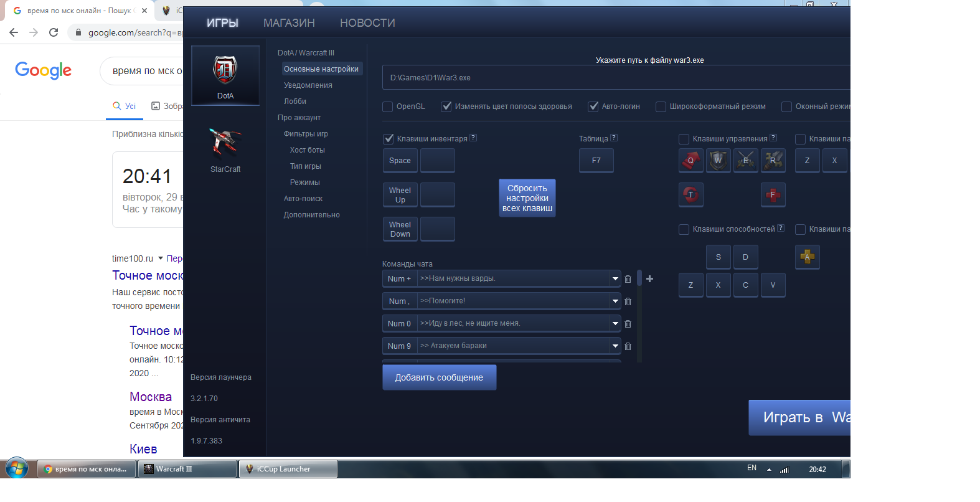Expand dropdown for 'Иду в лес' message

tap(615, 324)
